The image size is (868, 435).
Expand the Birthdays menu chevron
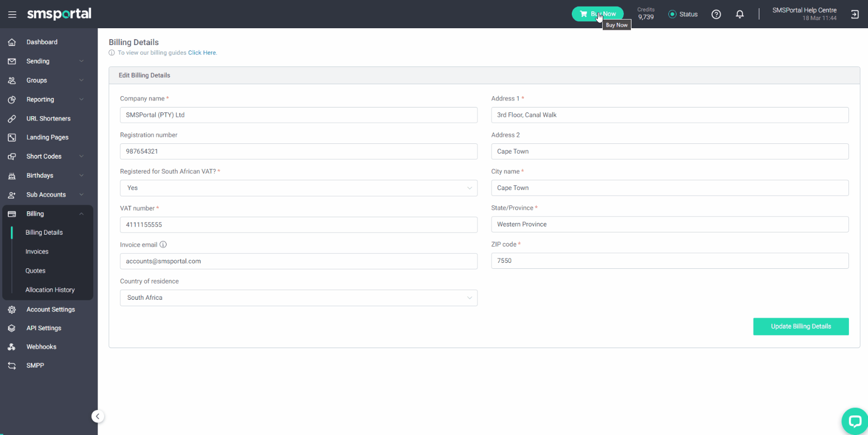pyautogui.click(x=81, y=175)
